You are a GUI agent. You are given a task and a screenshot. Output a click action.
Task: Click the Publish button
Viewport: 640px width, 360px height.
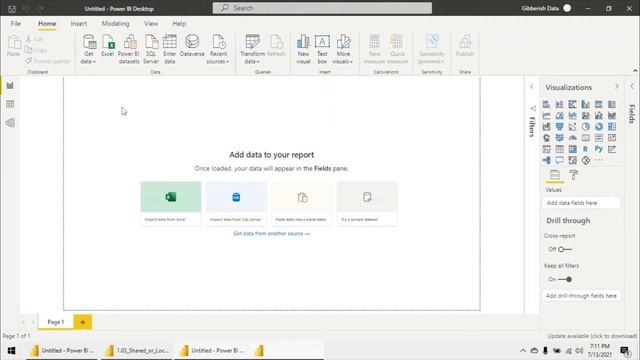[x=465, y=46]
